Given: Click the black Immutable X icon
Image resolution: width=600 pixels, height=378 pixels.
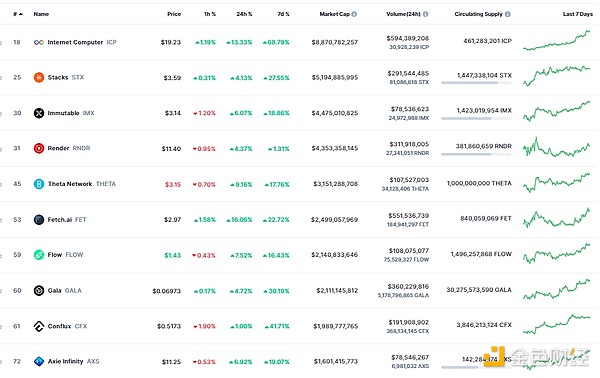Looking at the screenshot, I should pyautogui.click(x=39, y=113).
